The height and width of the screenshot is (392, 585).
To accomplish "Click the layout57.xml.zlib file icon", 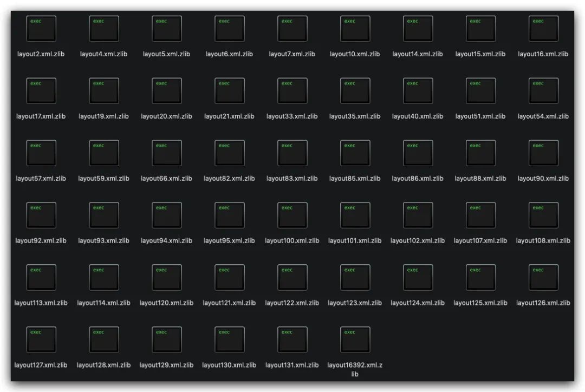I will (x=41, y=153).
